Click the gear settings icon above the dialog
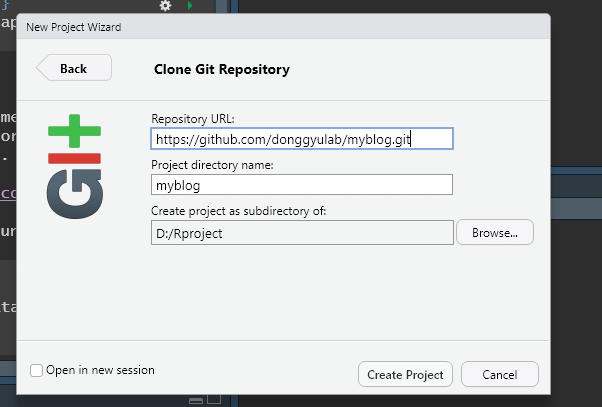This screenshot has width=602, height=407. click(166, 6)
